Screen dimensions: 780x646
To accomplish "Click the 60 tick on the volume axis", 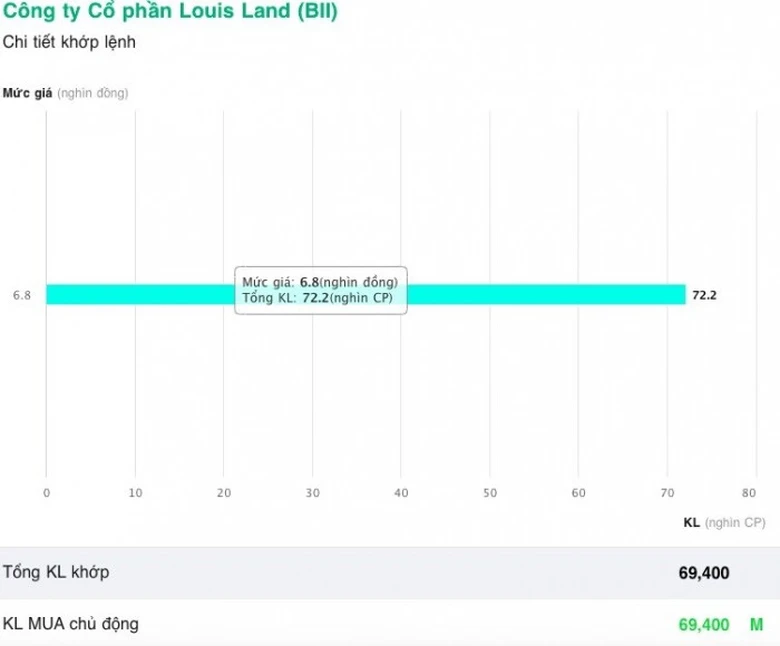I will tap(578, 492).
